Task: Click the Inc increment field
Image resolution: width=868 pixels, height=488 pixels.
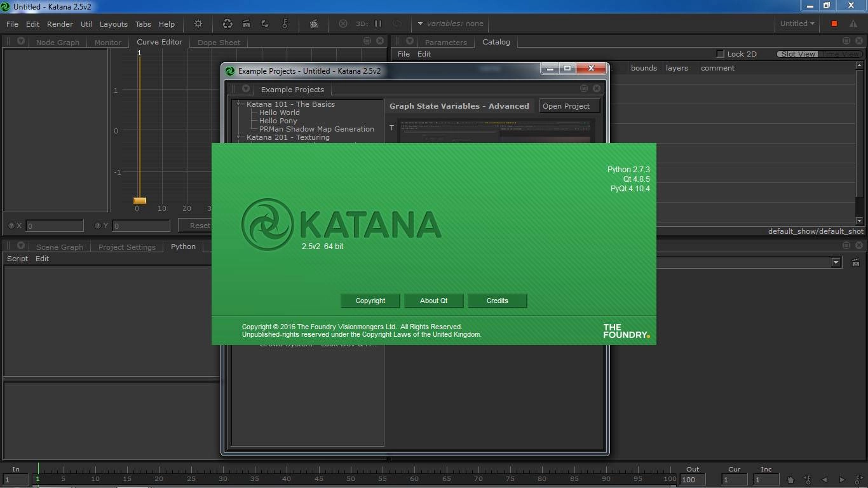Action: pos(766,480)
